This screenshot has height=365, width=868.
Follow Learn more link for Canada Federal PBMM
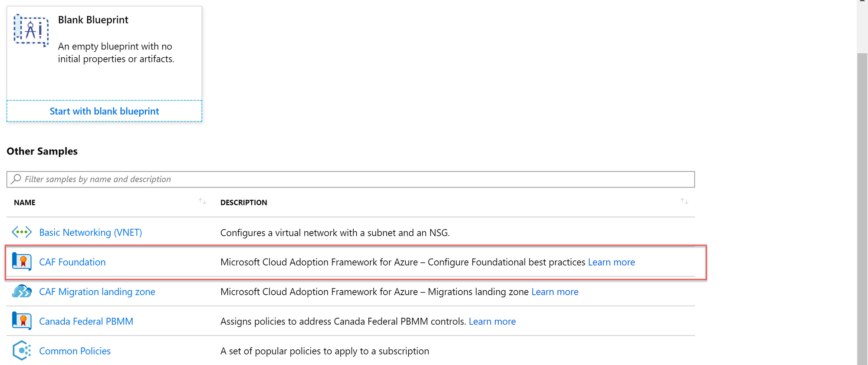point(492,321)
